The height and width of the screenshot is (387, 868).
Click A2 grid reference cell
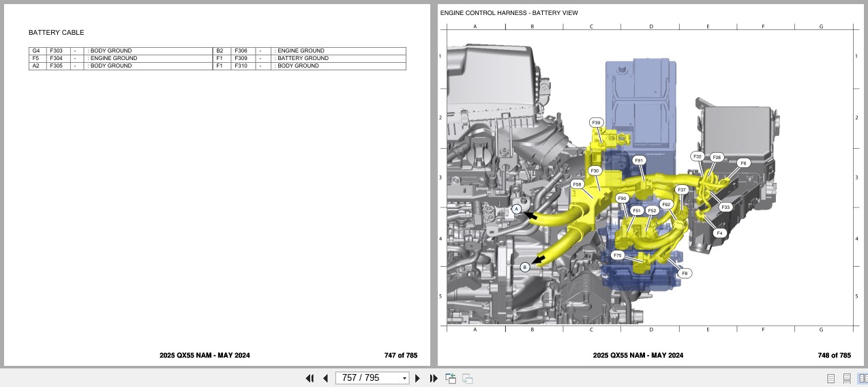[36, 66]
